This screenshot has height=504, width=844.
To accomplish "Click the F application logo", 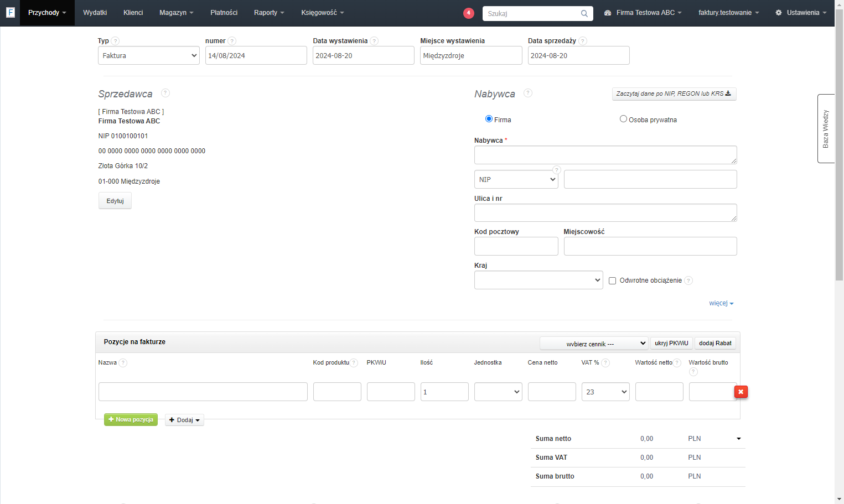I will click(x=10, y=12).
